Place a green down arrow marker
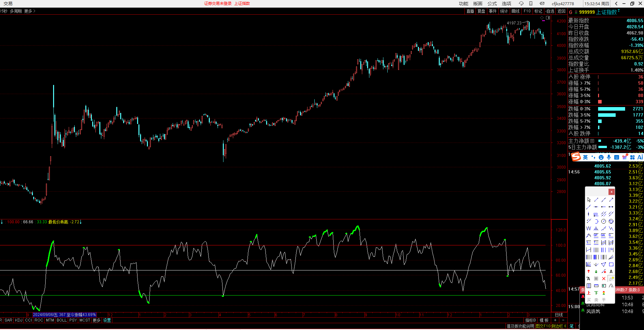 pos(596,271)
